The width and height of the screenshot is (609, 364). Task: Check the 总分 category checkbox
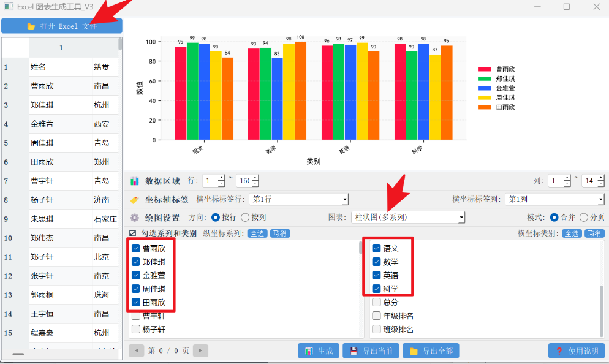tap(376, 302)
